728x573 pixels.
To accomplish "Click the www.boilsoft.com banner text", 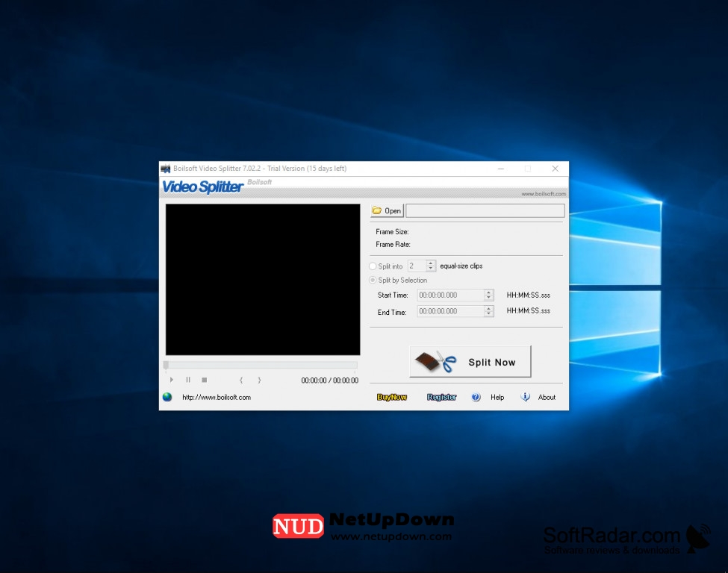I will coord(544,194).
